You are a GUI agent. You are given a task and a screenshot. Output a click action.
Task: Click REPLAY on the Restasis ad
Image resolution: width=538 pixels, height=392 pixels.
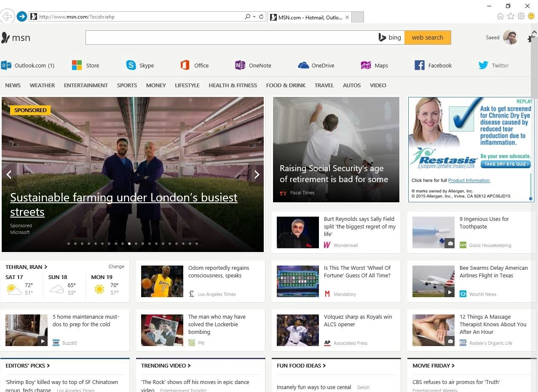point(525,101)
